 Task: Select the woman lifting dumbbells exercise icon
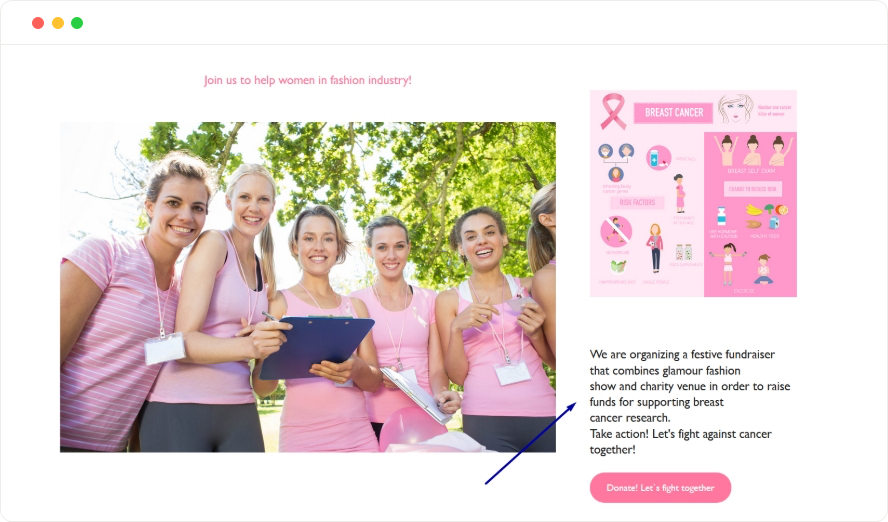[x=728, y=264]
